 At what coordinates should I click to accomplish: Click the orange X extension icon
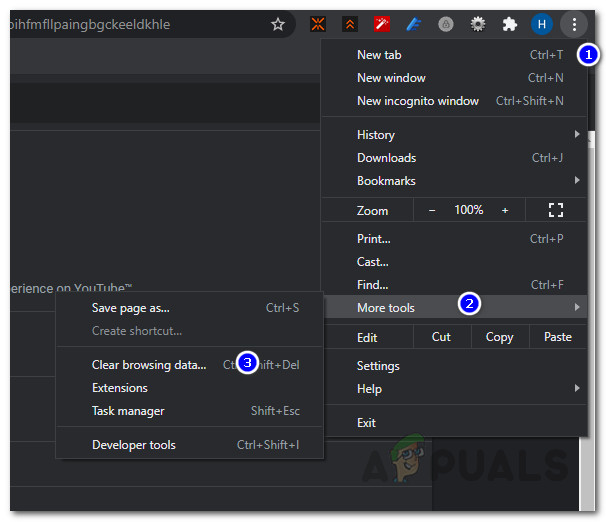(318, 24)
